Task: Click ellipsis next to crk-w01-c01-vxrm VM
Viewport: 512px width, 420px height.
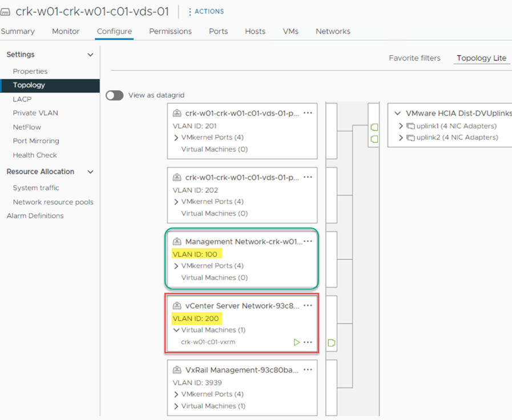Action: [x=308, y=342]
